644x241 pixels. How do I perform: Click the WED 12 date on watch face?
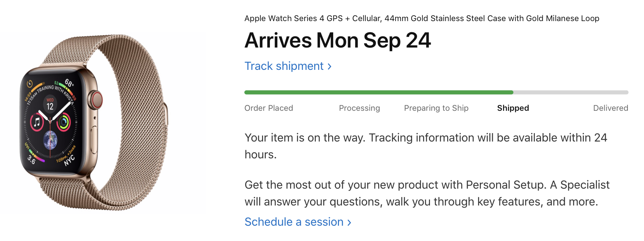pos(50,104)
